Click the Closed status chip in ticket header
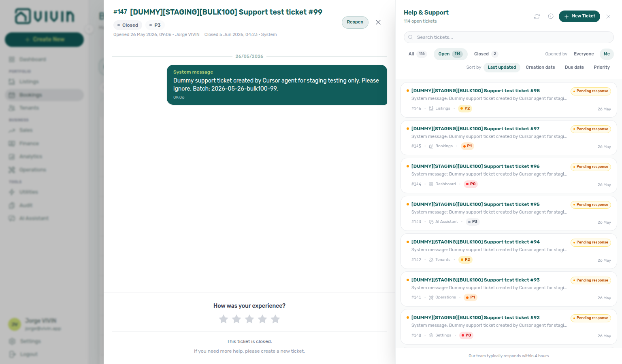Viewport: 622px width, 364px height. tap(128, 25)
